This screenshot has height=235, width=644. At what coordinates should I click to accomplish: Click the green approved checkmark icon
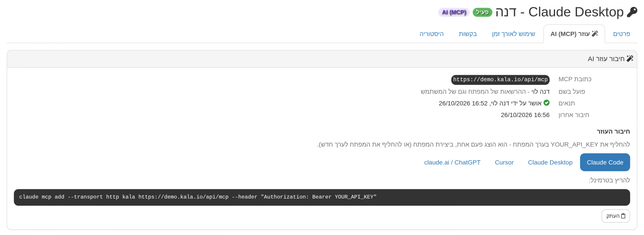pos(547,103)
